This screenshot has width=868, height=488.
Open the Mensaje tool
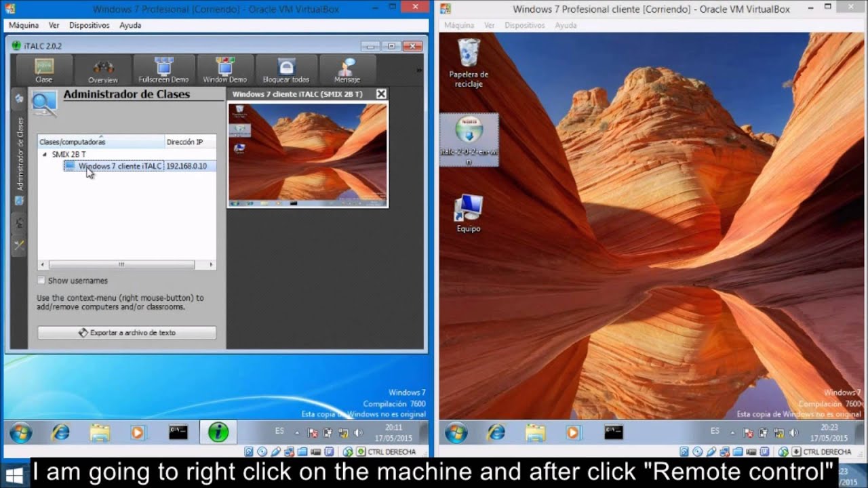[347, 70]
